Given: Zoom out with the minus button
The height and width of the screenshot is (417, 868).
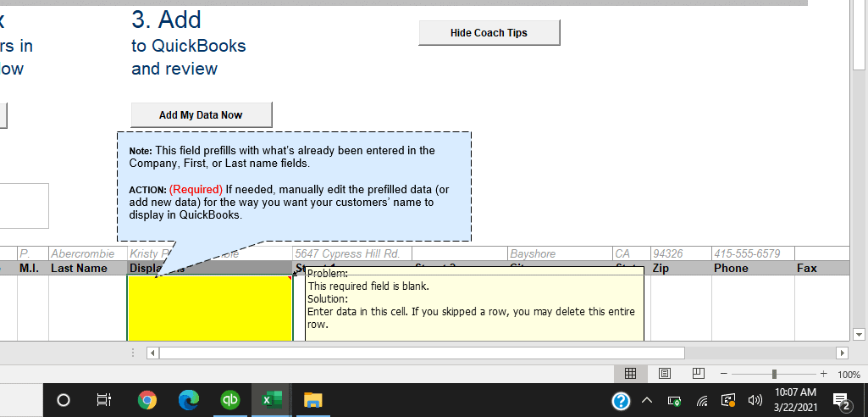Looking at the screenshot, I should coord(723,375).
